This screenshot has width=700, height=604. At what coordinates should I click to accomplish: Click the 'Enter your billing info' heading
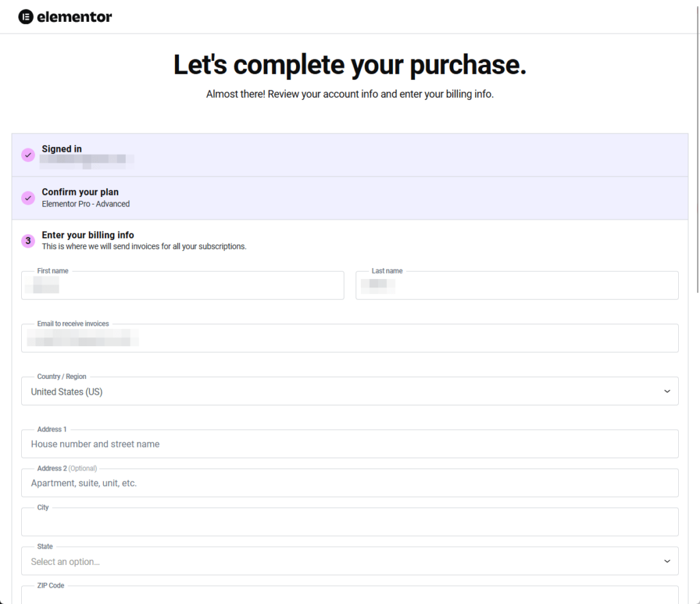tap(88, 235)
